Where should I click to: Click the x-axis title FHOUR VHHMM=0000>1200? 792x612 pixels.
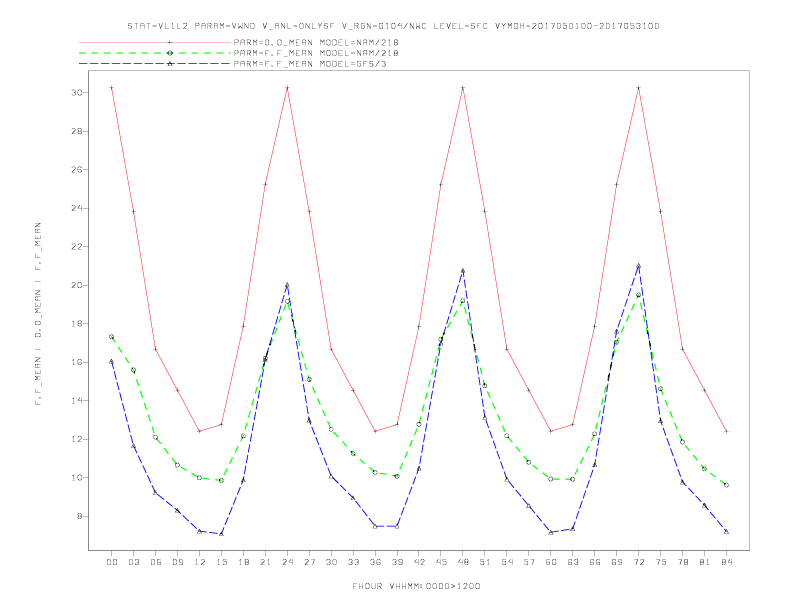coord(416,586)
